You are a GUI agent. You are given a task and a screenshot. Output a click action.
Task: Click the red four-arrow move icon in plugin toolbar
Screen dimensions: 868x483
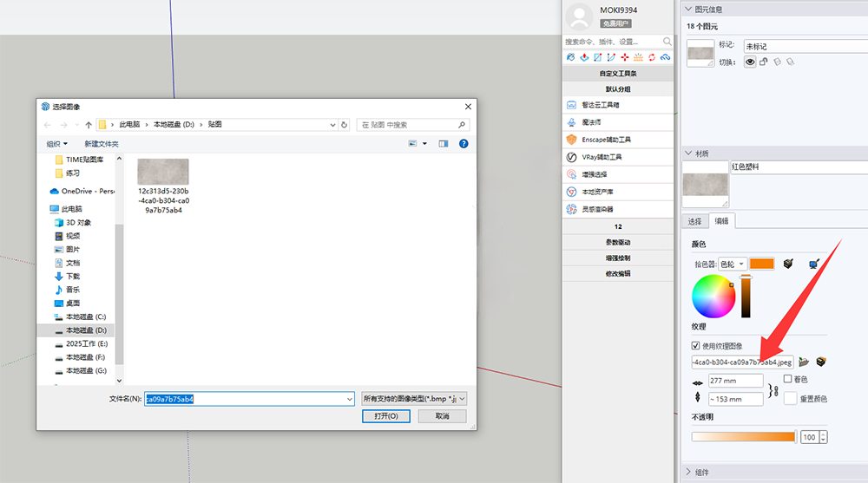click(625, 57)
